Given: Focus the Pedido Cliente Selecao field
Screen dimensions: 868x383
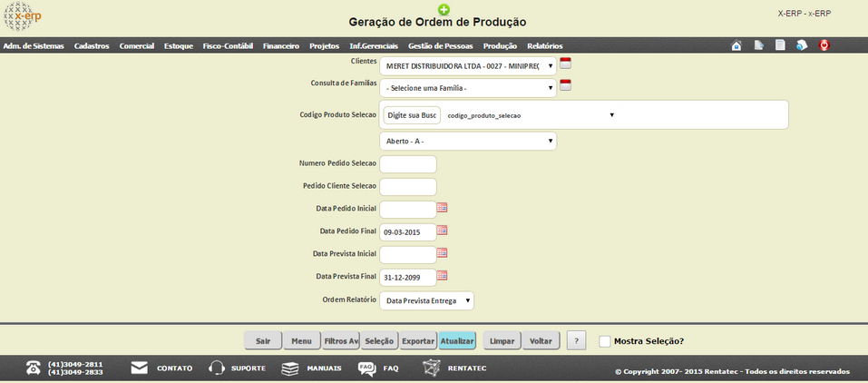Looking at the screenshot, I should point(408,187).
